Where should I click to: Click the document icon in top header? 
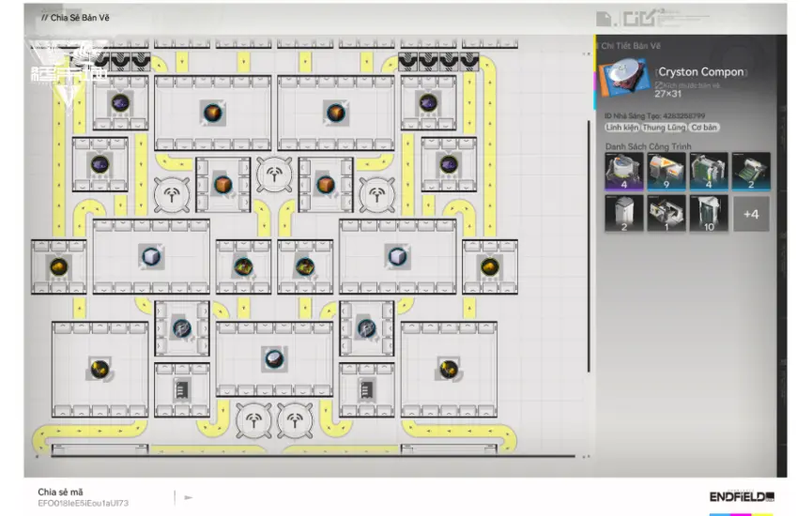(604, 19)
